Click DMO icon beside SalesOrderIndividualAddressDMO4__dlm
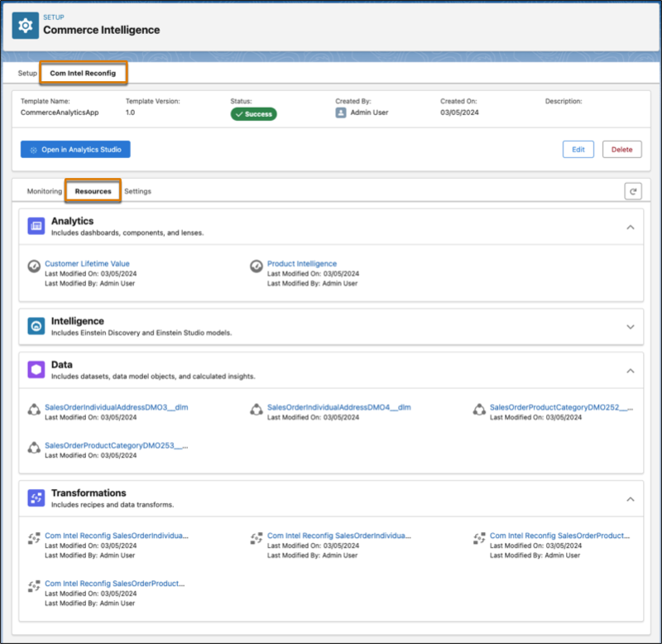Screen dimensions: 662x644 257,409
